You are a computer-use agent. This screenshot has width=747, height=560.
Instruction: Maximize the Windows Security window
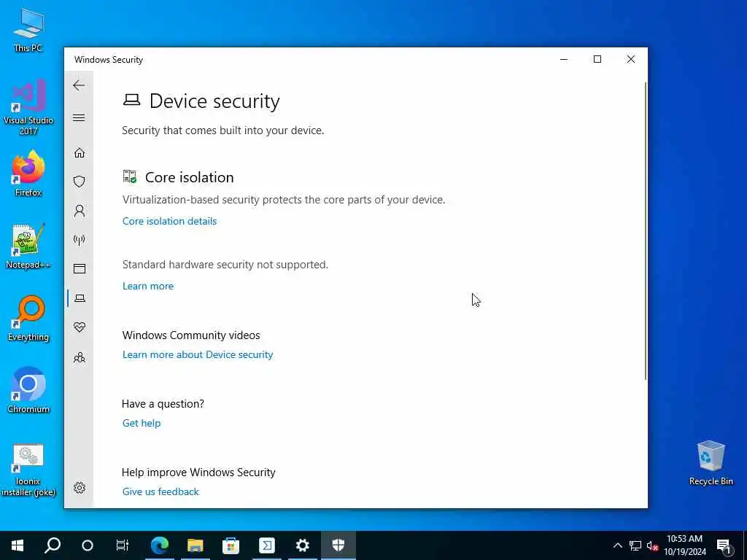pyautogui.click(x=597, y=59)
